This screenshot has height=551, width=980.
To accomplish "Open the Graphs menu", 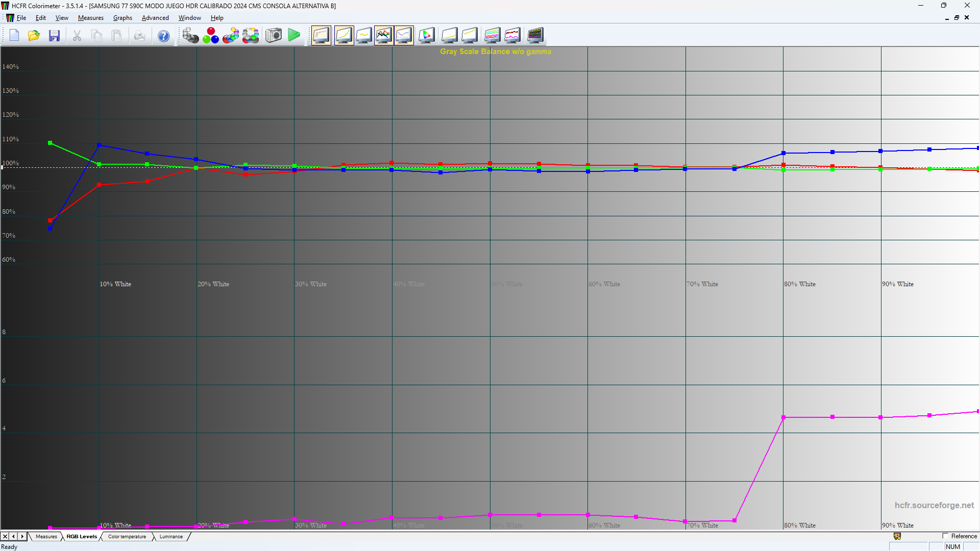I will (x=122, y=18).
